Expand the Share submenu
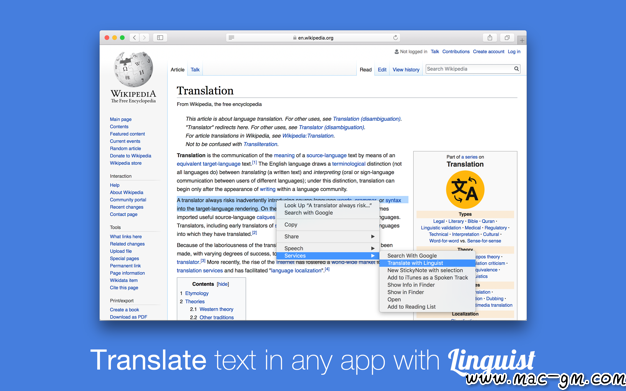626x391 pixels. tap(327, 236)
